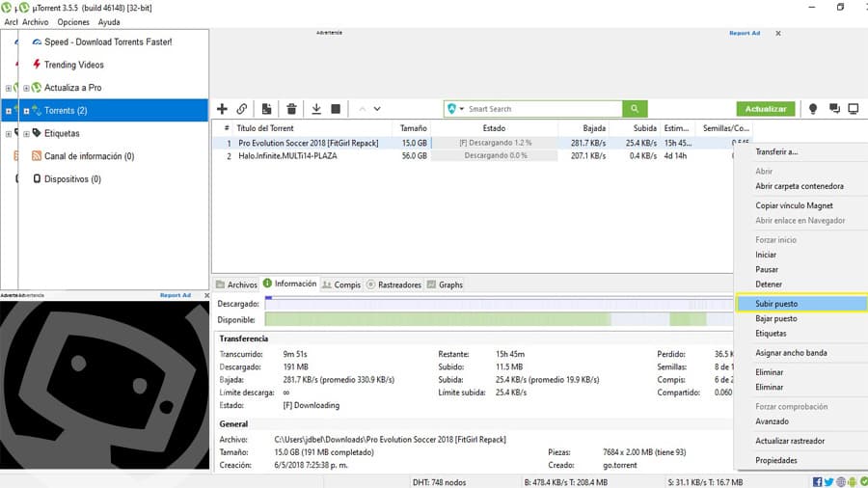Click the green search magnifier button
This screenshot has height=488, width=868.
coord(635,108)
